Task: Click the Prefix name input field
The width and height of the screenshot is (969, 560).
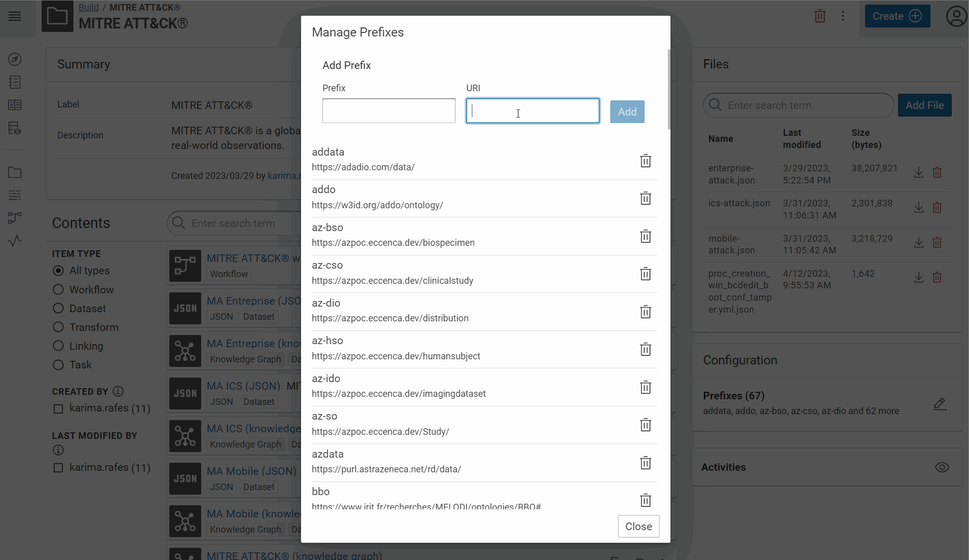Action: tap(389, 111)
